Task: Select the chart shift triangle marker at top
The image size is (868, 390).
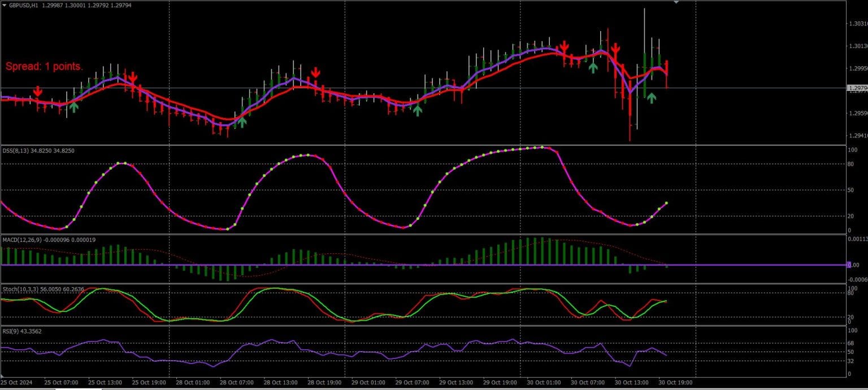Action: (x=676, y=2)
